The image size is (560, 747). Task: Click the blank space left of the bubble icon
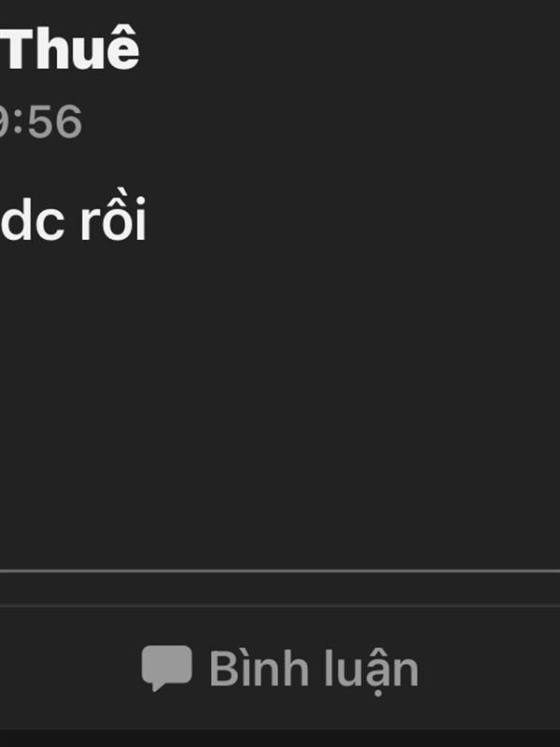pyautogui.click(x=69, y=669)
